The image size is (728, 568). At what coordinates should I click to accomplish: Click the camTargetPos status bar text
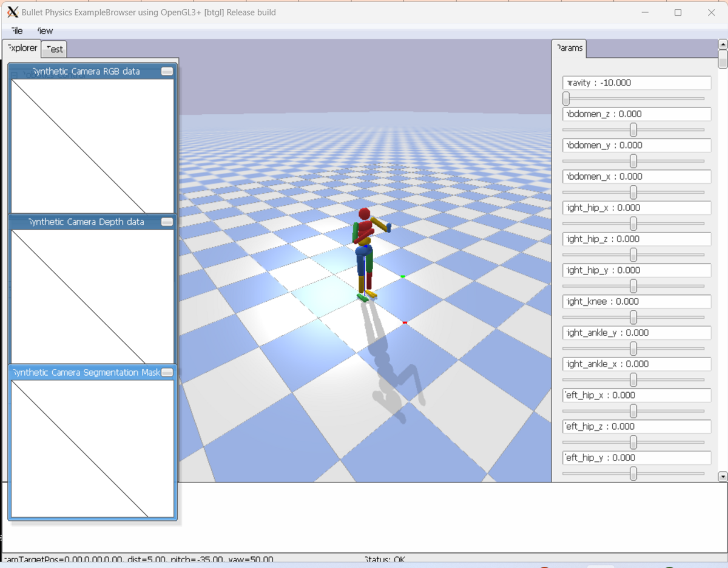pos(138,560)
